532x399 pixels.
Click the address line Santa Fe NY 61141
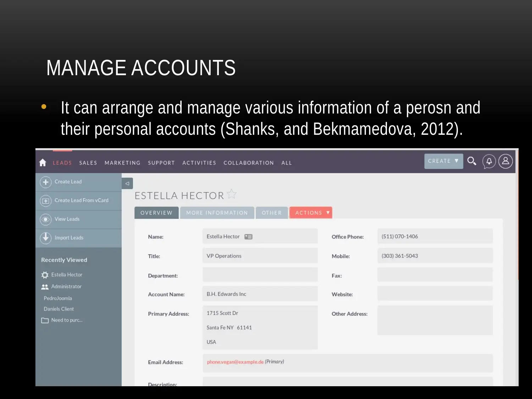tap(229, 328)
